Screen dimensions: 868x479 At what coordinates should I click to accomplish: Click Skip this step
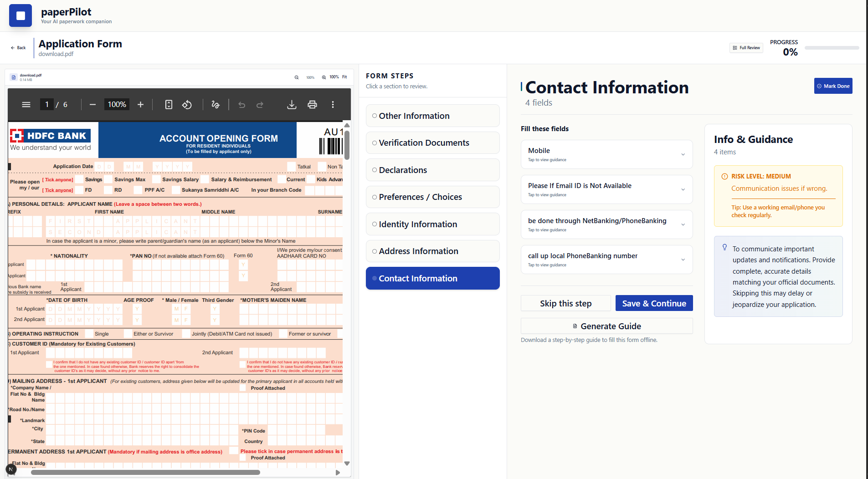pos(565,303)
